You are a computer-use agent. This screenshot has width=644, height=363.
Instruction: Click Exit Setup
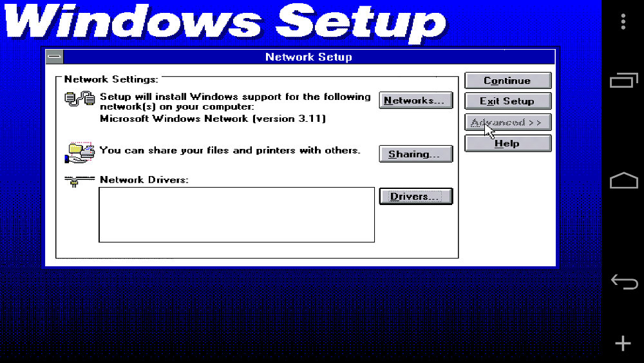click(x=507, y=101)
